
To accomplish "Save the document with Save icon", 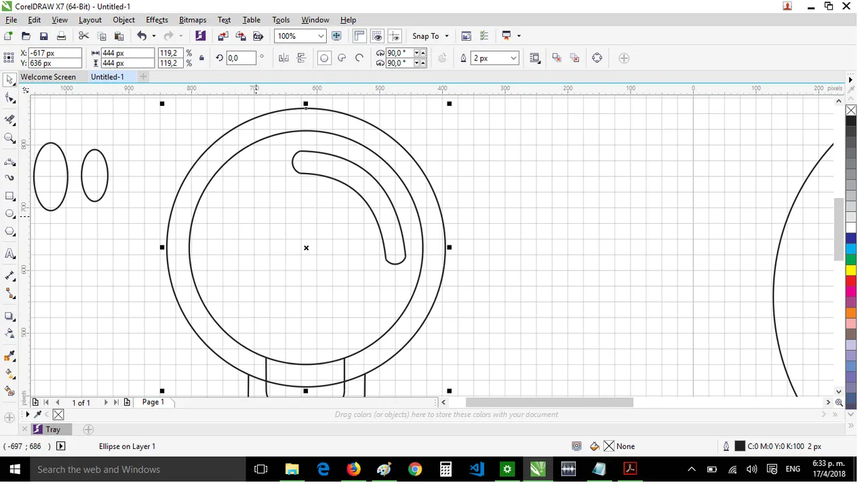I will pyautogui.click(x=43, y=36).
